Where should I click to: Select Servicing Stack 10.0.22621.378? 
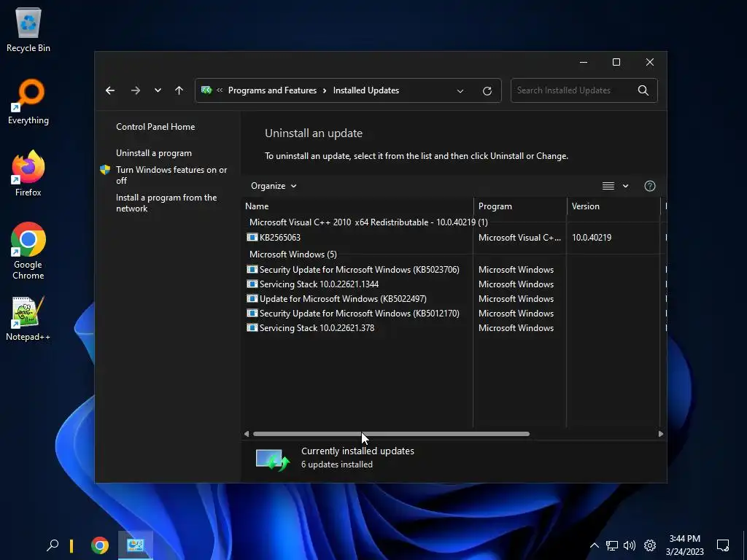(x=454, y=327)
